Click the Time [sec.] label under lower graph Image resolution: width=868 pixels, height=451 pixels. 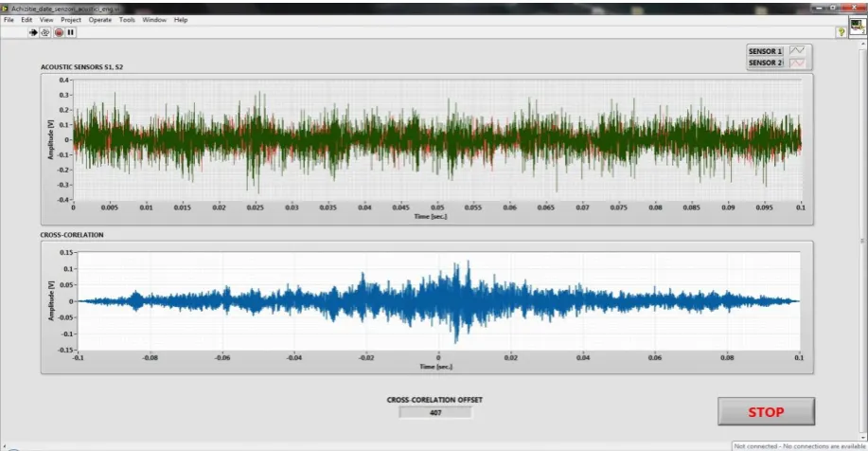(435, 367)
